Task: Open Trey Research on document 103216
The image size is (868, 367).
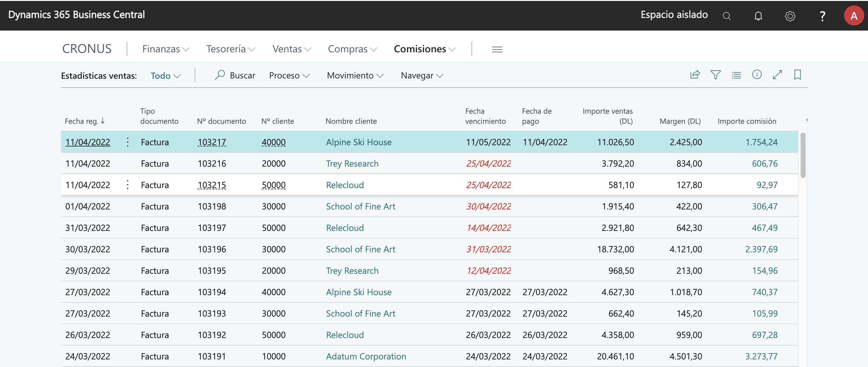Action: coord(352,163)
